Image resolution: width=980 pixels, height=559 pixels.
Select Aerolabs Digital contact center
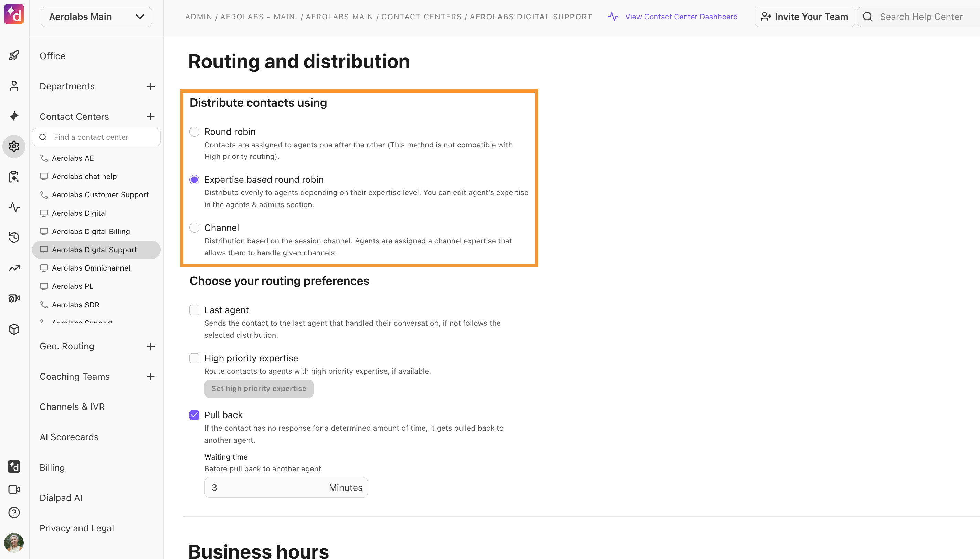96,213
